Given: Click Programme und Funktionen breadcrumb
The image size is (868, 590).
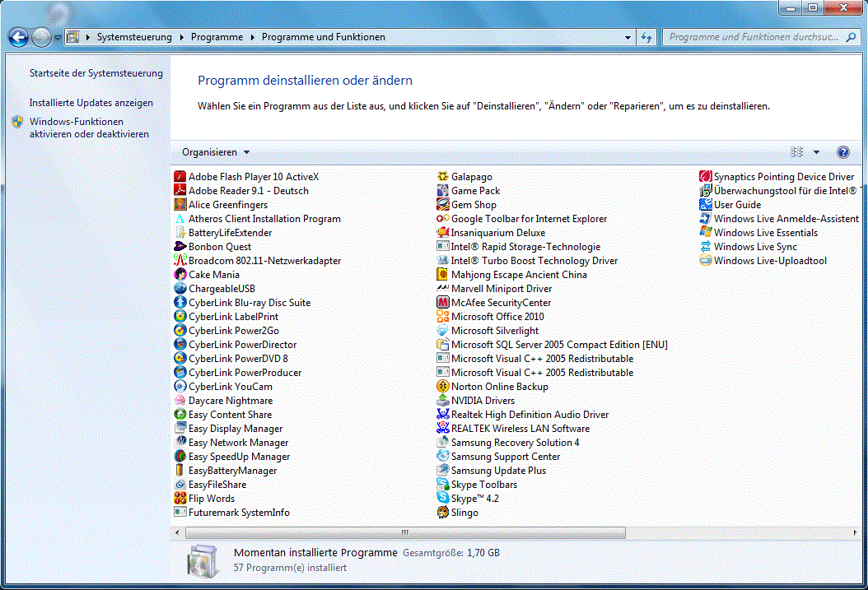Looking at the screenshot, I should 324,37.
